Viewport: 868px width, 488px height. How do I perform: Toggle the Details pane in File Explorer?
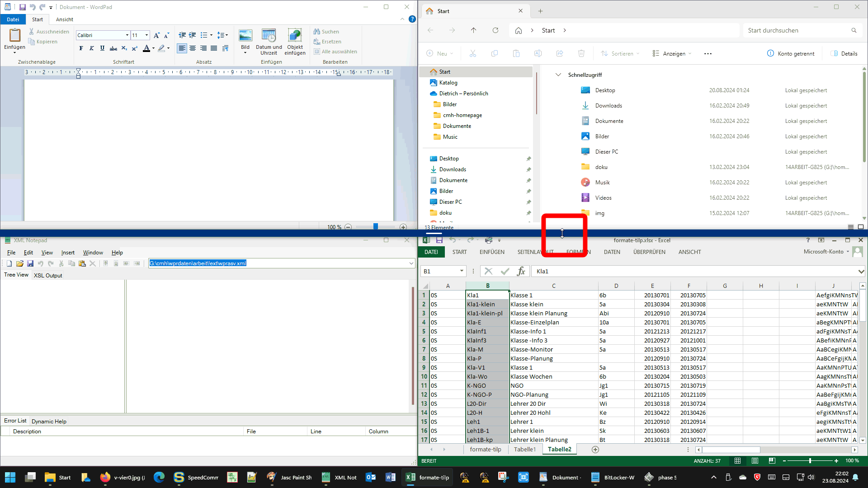tap(844, 53)
